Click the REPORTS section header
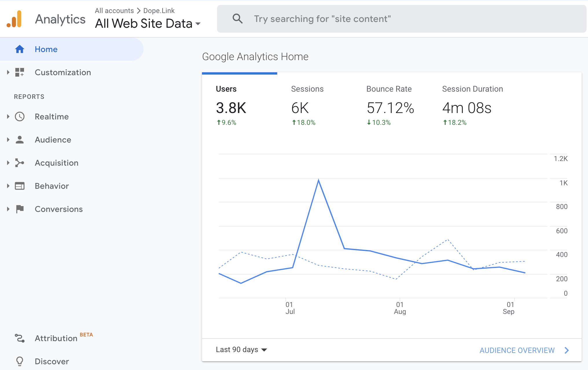This screenshot has height=370, width=588. (x=29, y=97)
